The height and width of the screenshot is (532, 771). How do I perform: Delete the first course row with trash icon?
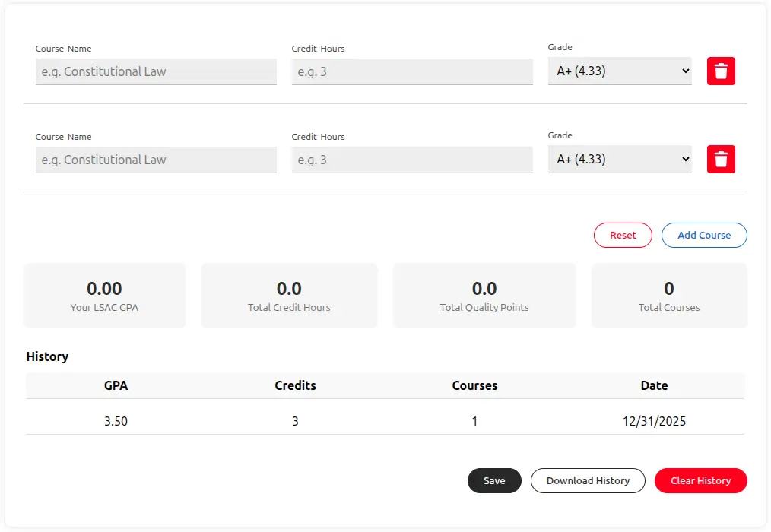[721, 71]
